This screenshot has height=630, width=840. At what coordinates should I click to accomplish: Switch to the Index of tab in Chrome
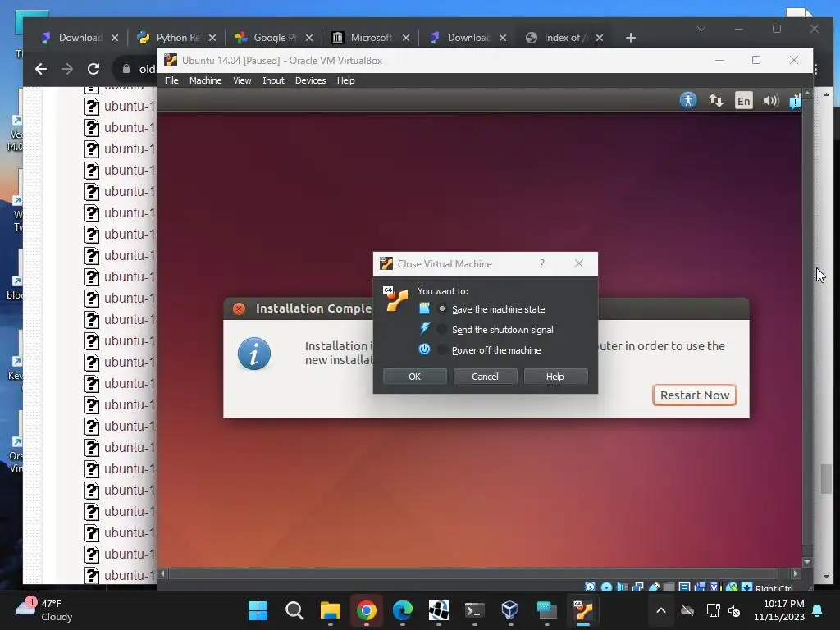[564, 38]
